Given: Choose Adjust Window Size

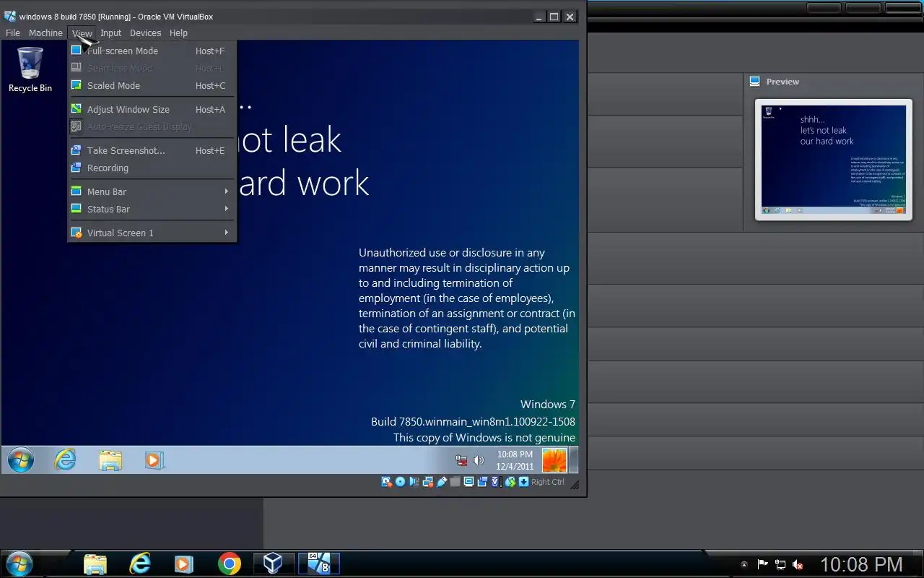Looking at the screenshot, I should [x=152, y=109].
